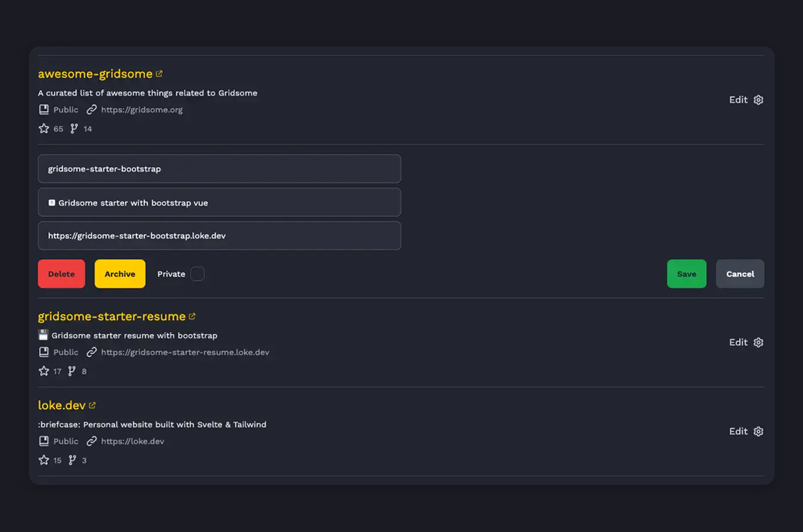Click the 17 star count

point(58,372)
